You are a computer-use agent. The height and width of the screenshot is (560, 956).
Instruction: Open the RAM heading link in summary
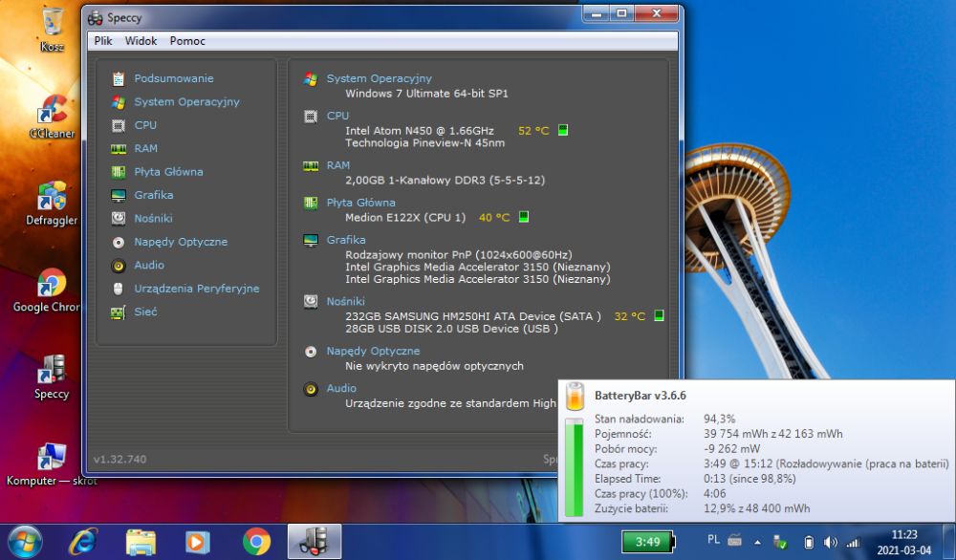click(337, 165)
